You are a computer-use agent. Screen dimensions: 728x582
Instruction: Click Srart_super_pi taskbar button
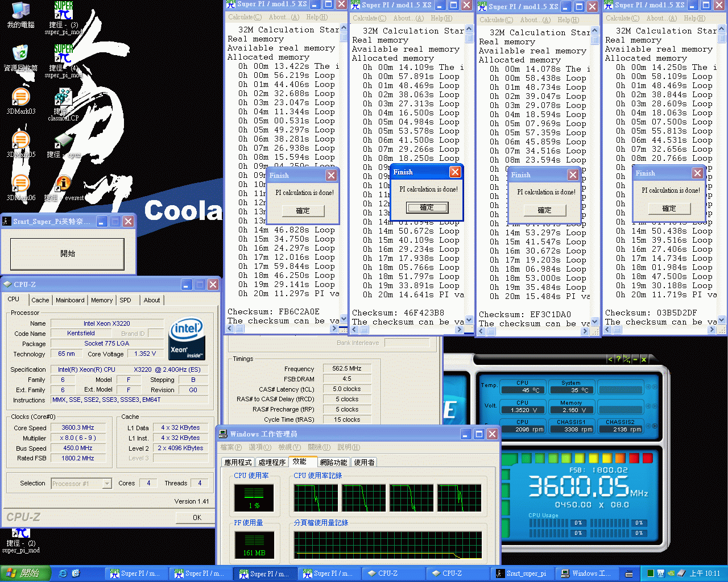tap(523, 573)
